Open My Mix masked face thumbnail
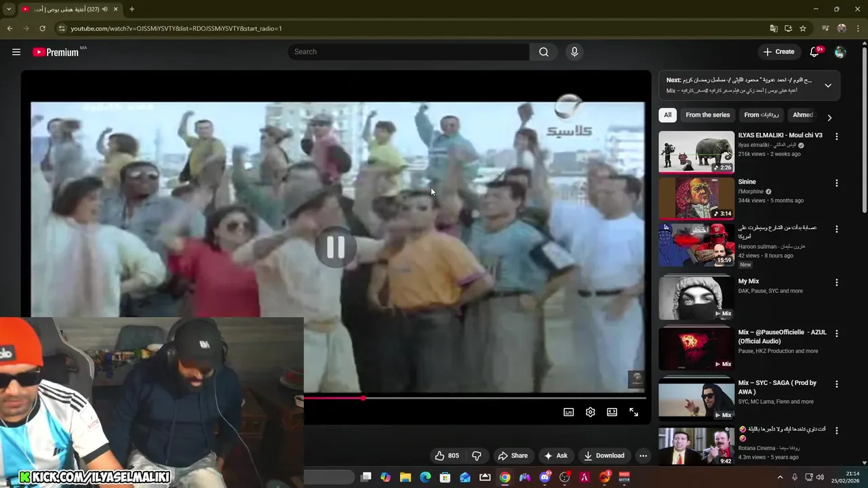This screenshot has height=488, width=868. [x=696, y=297]
